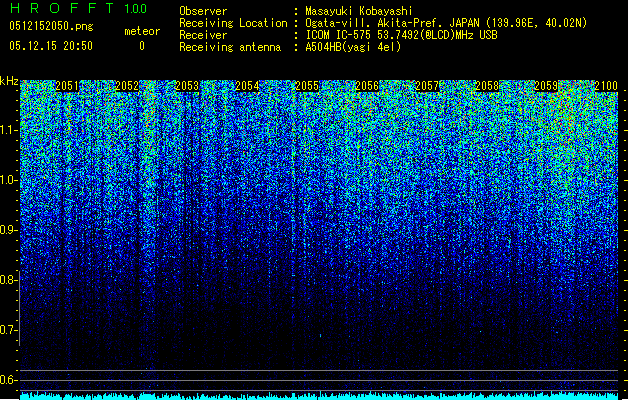This screenshot has height=400, width=629.
Task: Click the 1.0 frequency axis label
Action: pos(9,180)
